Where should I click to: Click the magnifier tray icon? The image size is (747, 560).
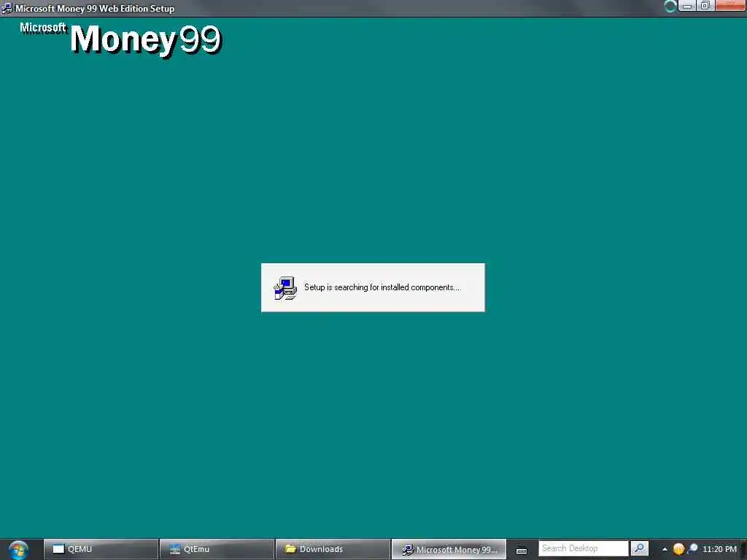(x=692, y=549)
